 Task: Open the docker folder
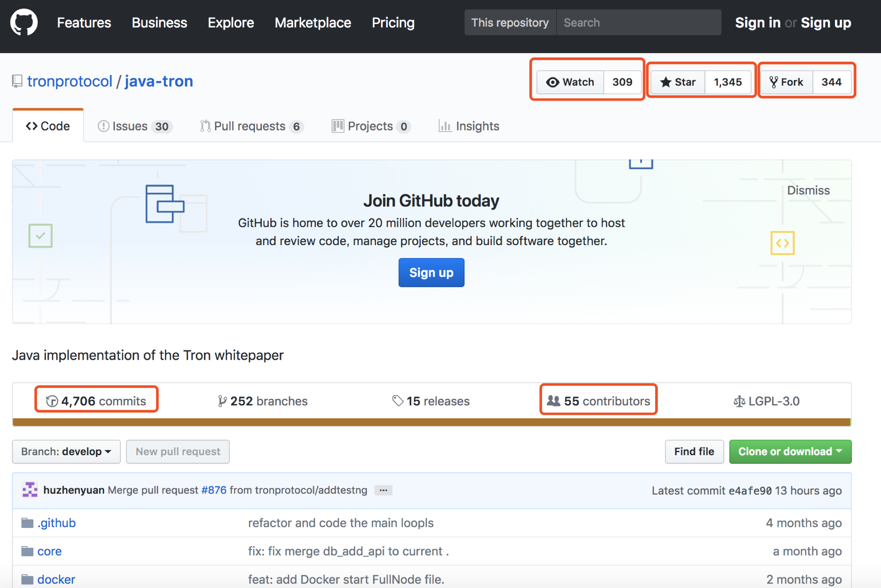(x=56, y=579)
